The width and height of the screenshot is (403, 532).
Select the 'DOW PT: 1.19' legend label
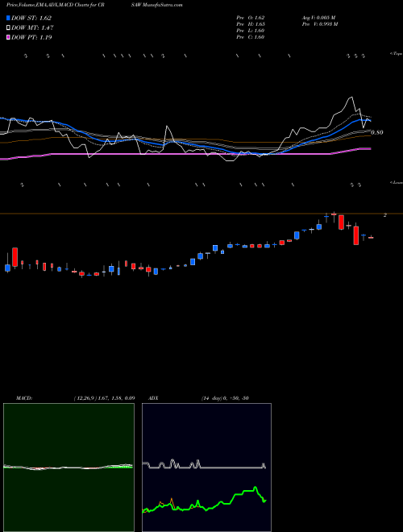31,37
